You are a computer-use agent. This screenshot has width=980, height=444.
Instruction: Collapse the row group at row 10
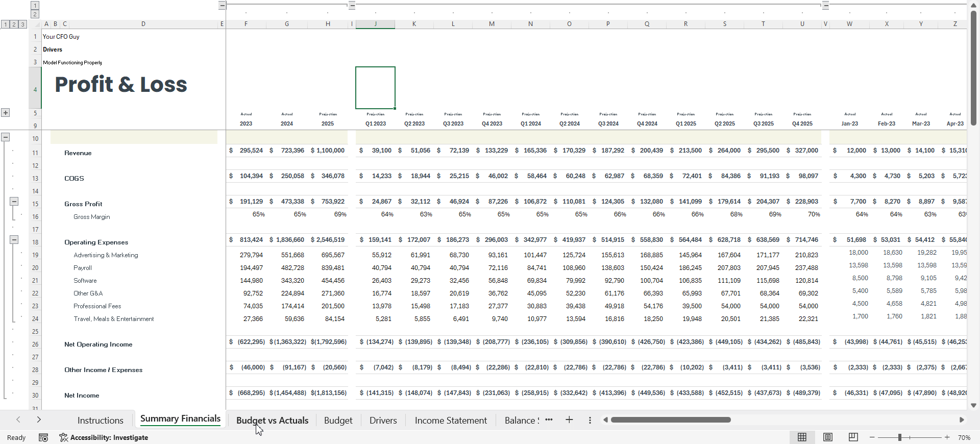tap(5, 137)
